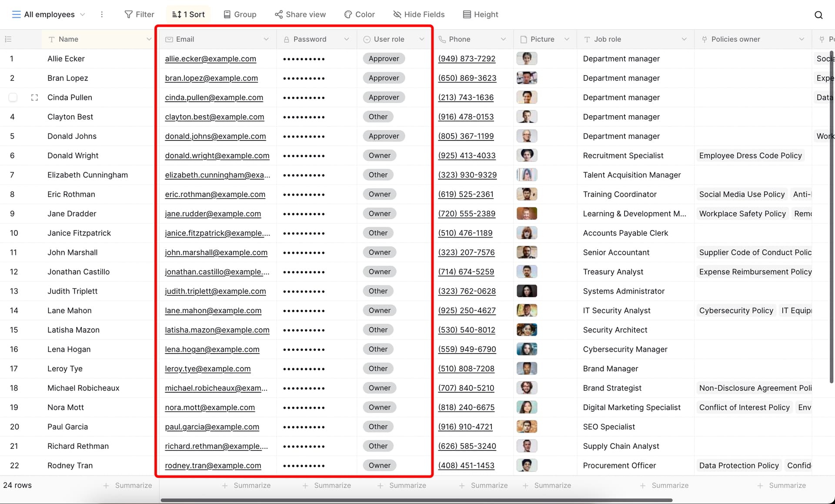835x504 pixels.
Task: Click the Share view icon
Action: (x=278, y=14)
